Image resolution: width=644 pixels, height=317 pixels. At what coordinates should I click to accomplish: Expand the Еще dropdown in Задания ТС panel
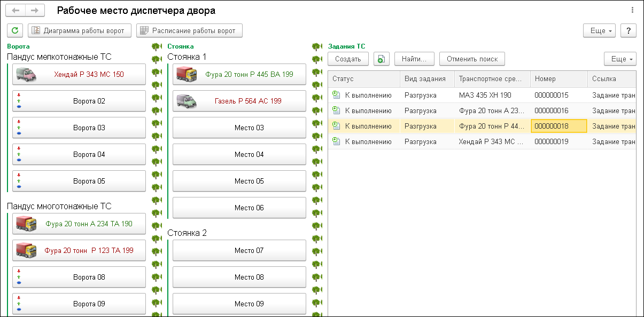(x=620, y=59)
